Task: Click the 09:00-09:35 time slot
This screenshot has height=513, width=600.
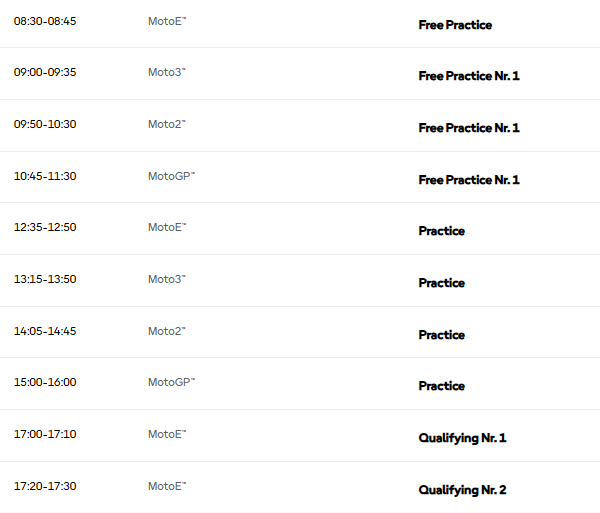Action: [45, 72]
